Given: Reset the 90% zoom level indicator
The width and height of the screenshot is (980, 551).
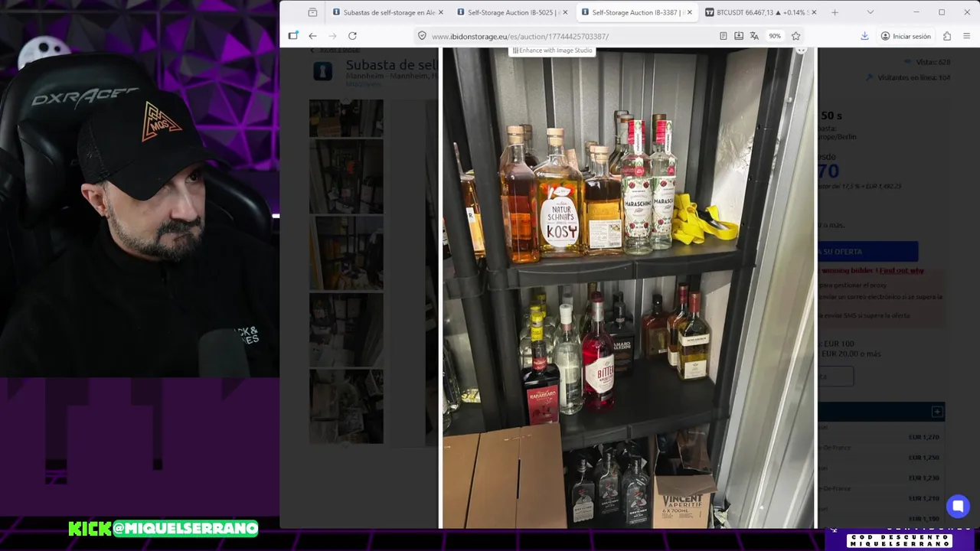Looking at the screenshot, I should (x=775, y=36).
